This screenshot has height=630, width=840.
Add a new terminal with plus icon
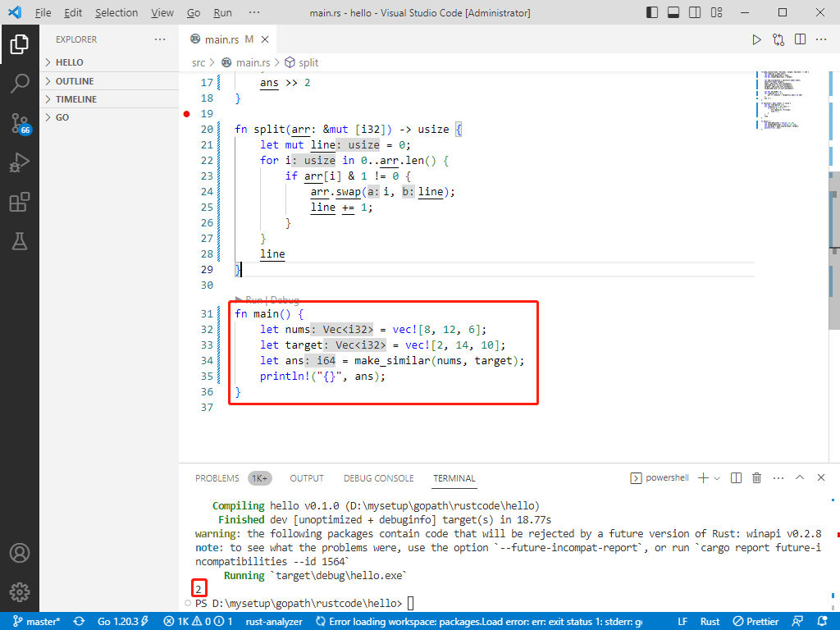703,478
